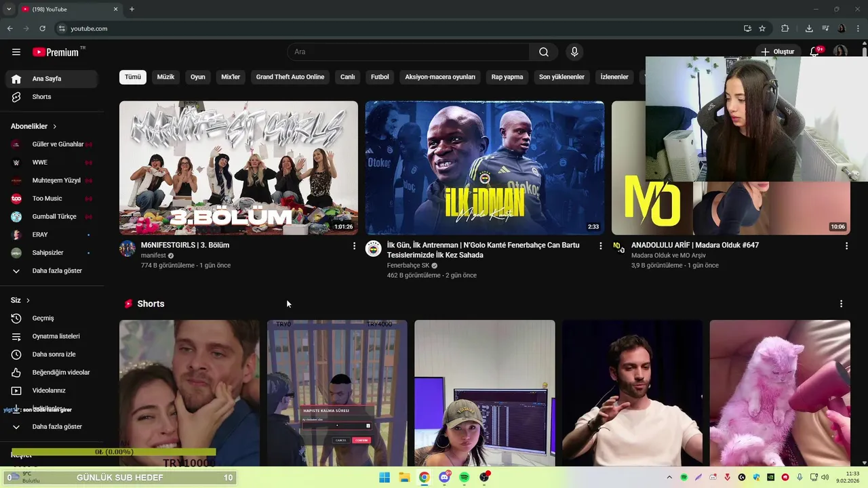Open Muhteşem Yüzyıl subscription
The height and width of the screenshot is (488, 868).
[x=52, y=180]
